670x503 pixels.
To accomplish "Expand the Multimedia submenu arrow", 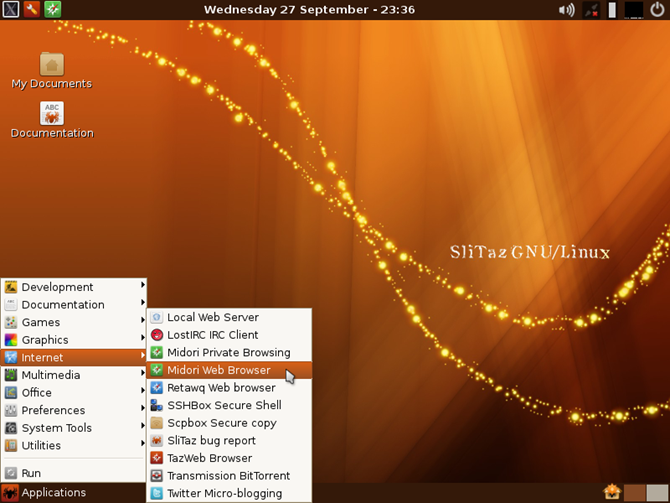I will tap(143, 373).
